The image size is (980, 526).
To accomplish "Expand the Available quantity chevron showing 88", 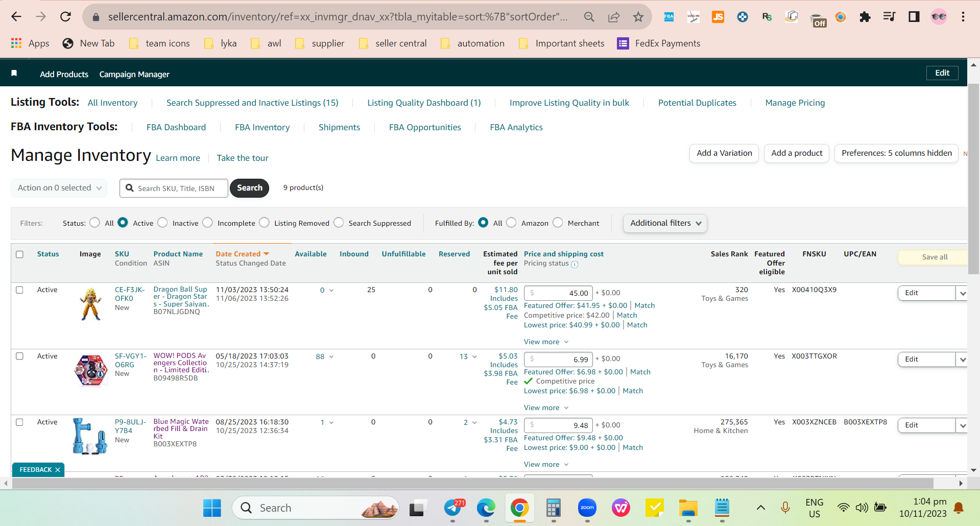I will point(331,357).
